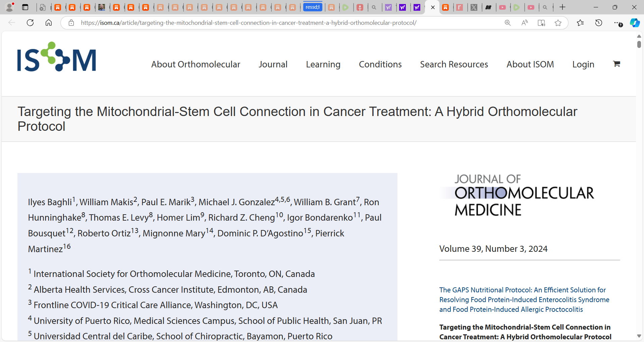
Task: Open a new browser tab
Action: coord(562,7)
